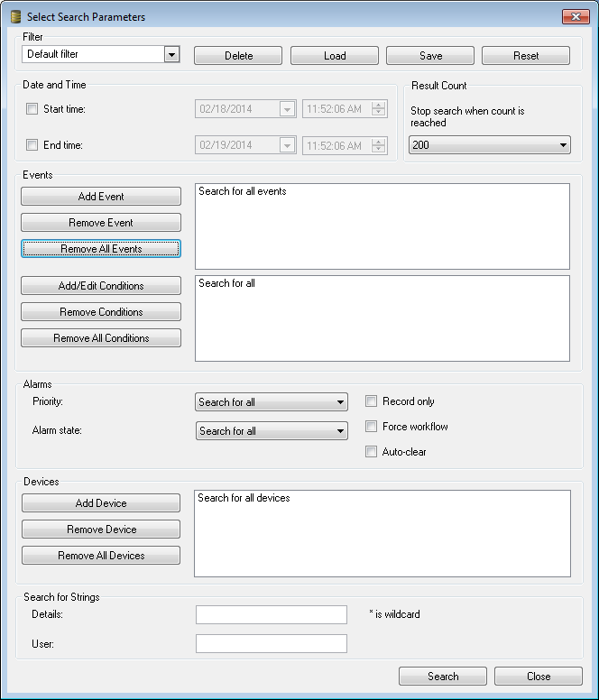599x700 pixels.
Task: Enable the End time checkbox
Action: click(32, 144)
